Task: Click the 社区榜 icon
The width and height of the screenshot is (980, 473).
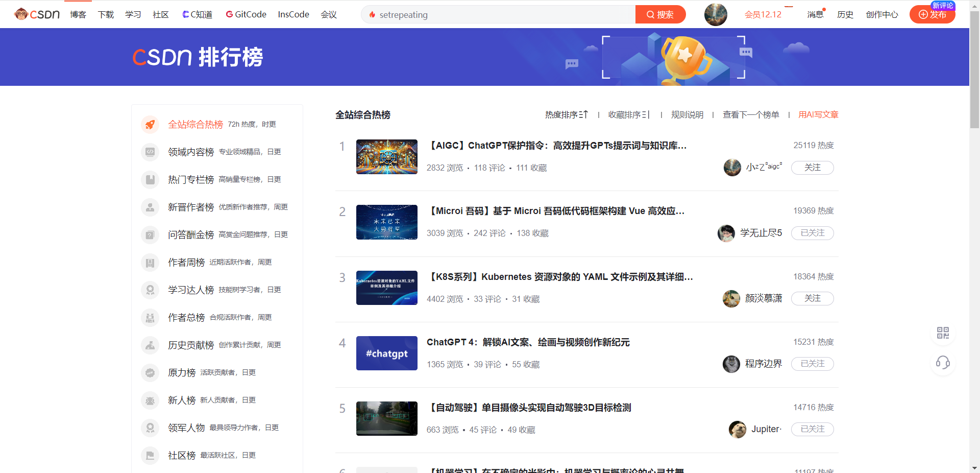Action: (150, 455)
